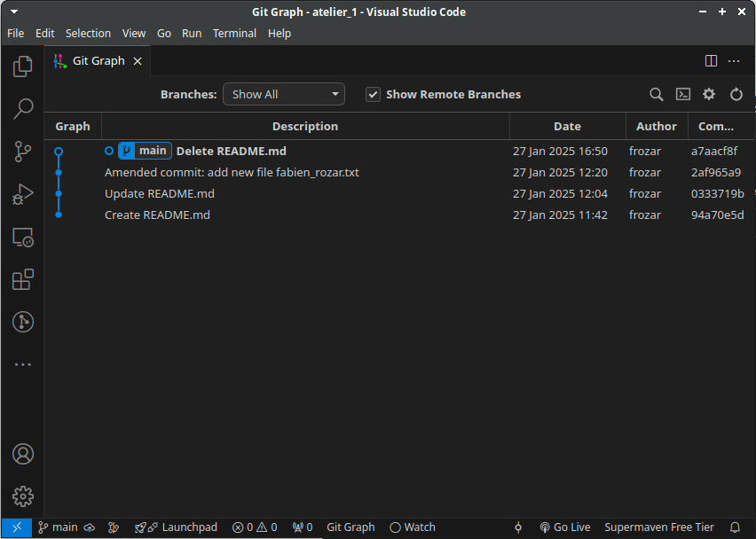Open the Explorer view in activity bar

(x=23, y=66)
